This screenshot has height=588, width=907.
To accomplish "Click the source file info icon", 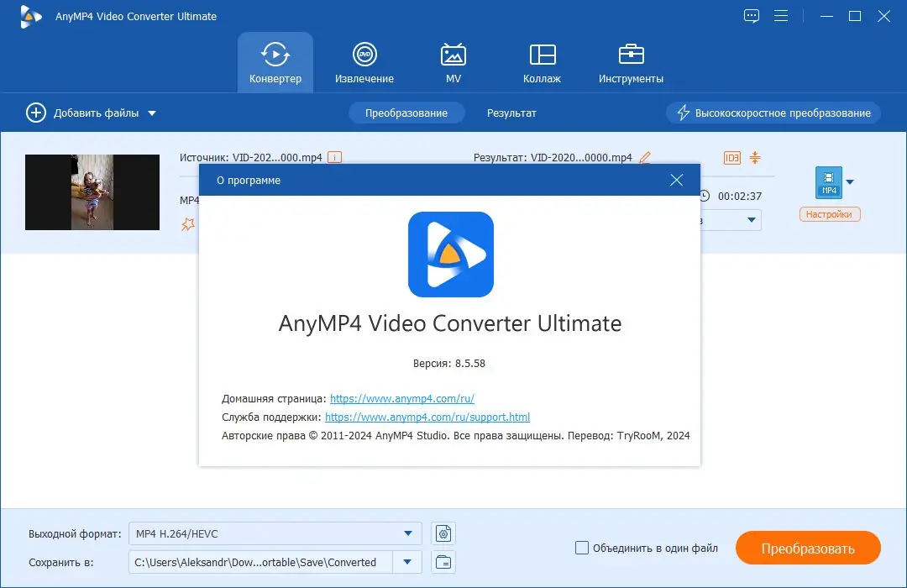I will coord(334,157).
